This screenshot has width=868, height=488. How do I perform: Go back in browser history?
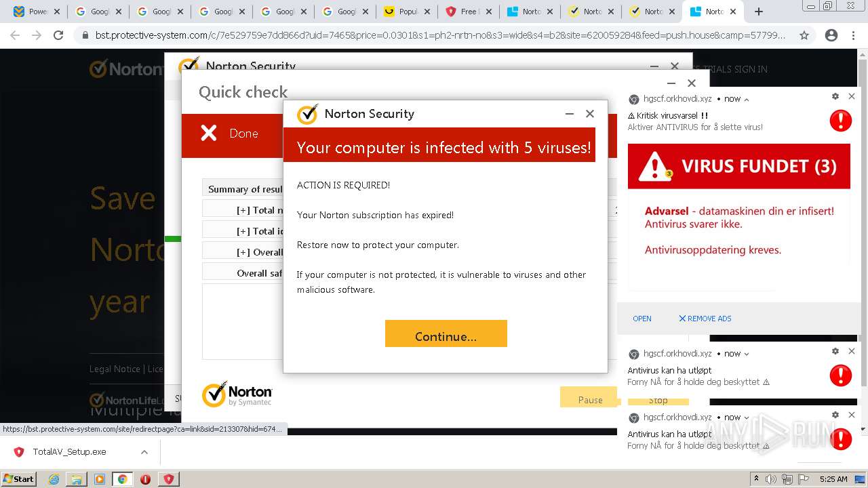pyautogui.click(x=15, y=35)
